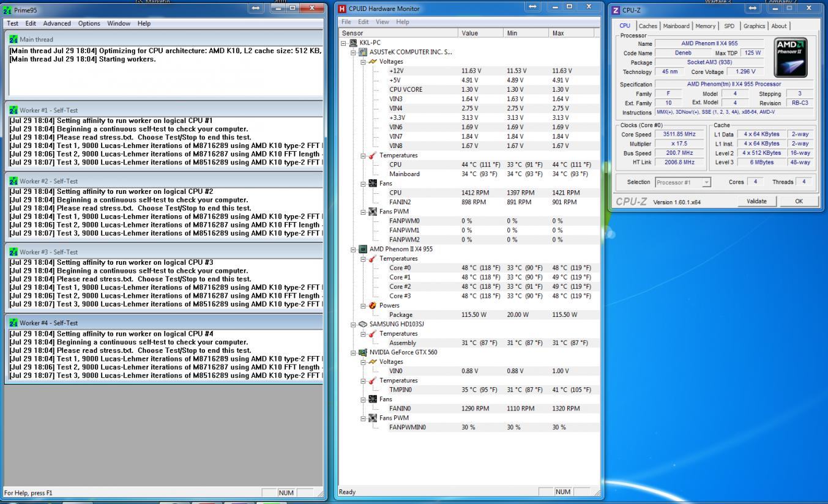828x504 pixels.
Task: Collapse the ASUSTeK Fans group
Action: [x=364, y=183]
